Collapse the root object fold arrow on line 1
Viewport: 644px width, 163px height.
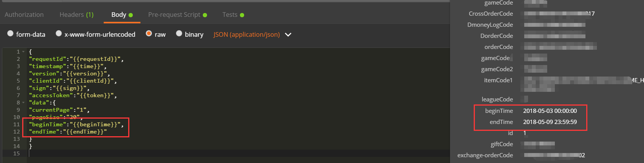tap(23, 52)
